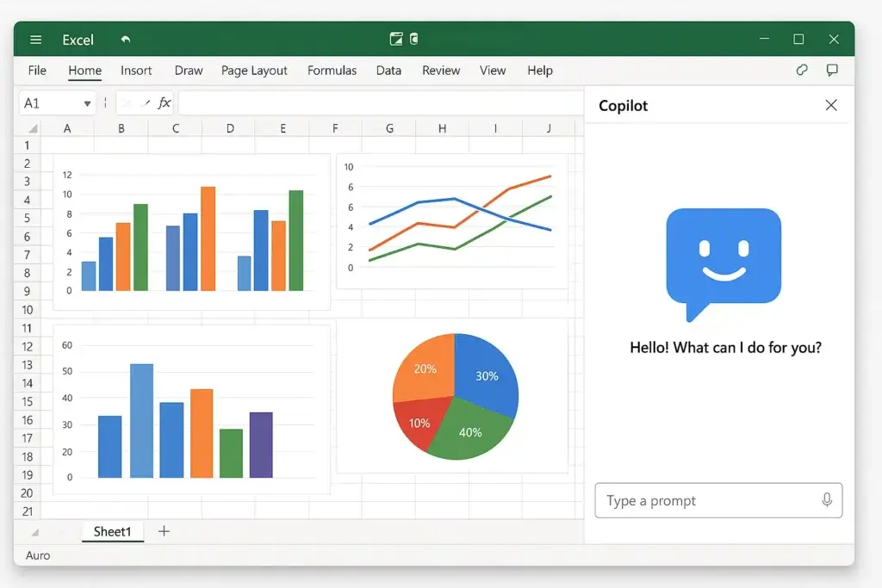Viewport: 882px width, 588px height.
Task: Click the comments speech bubble icon
Action: (x=832, y=71)
